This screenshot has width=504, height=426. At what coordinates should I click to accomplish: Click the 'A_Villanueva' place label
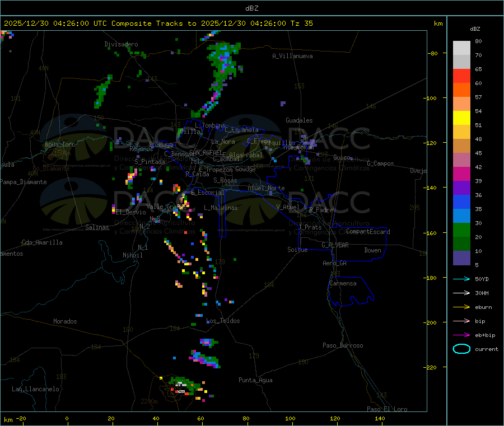pos(292,56)
